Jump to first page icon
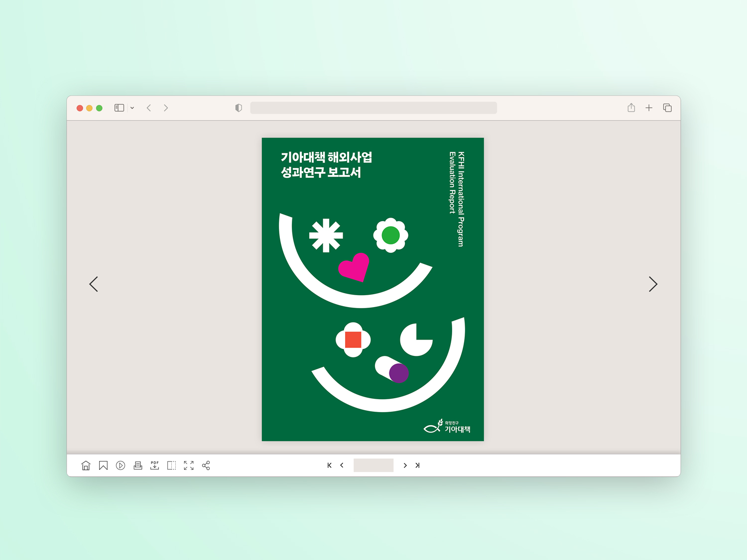The height and width of the screenshot is (560, 747). [329, 465]
